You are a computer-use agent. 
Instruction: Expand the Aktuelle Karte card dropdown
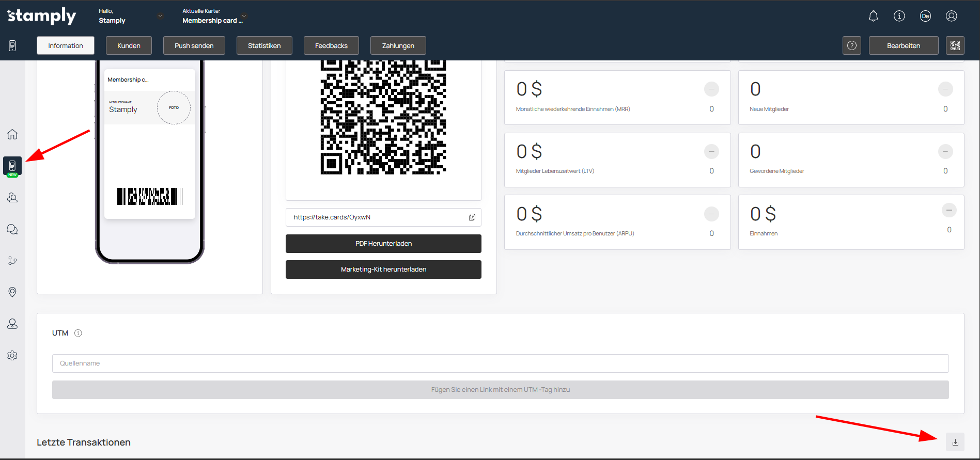(x=244, y=16)
